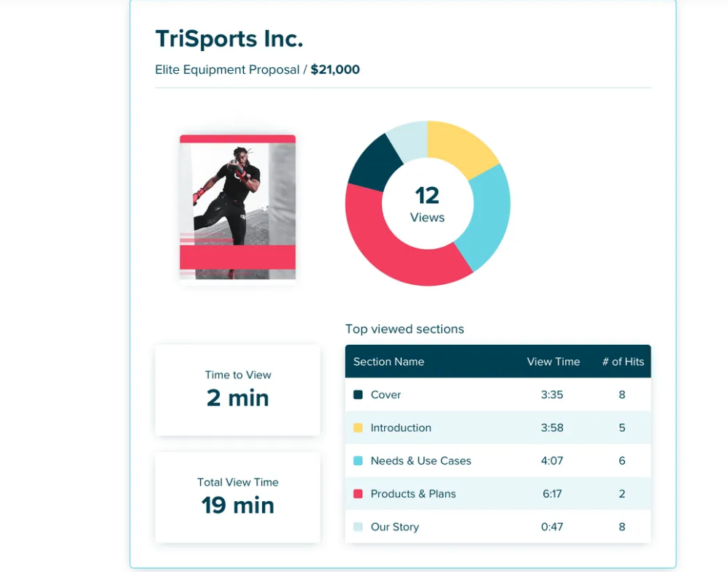Select the Cover section name
Viewport: 728px width, 572px height.
pyautogui.click(x=386, y=394)
